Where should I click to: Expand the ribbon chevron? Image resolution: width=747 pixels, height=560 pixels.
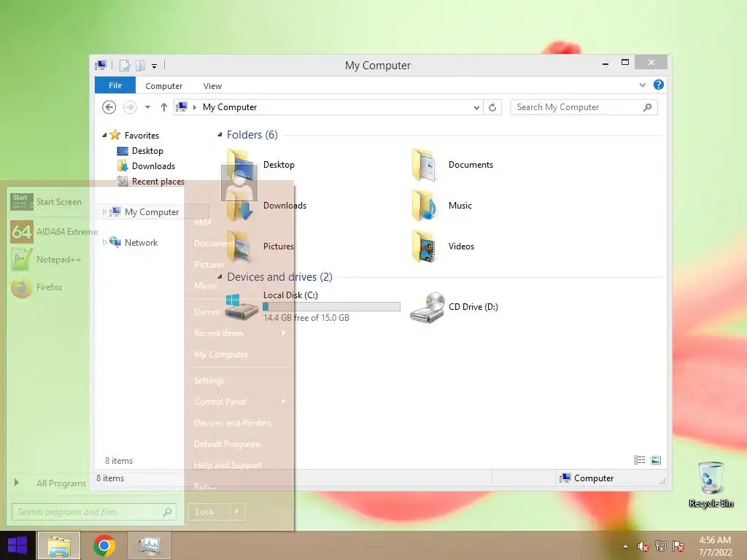click(642, 85)
